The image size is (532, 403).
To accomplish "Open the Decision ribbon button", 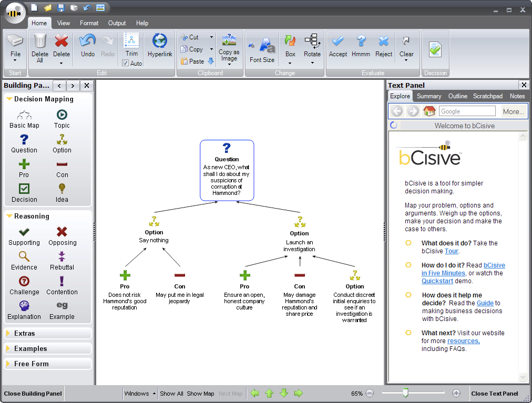I will (435, 49).
